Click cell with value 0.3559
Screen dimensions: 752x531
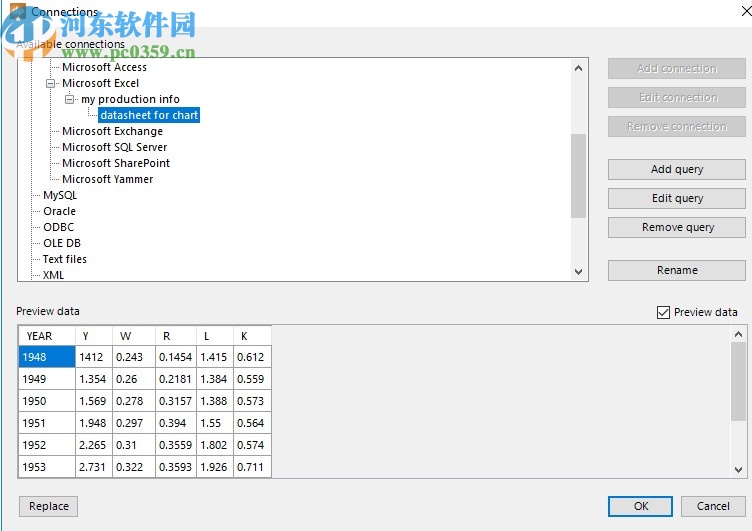tap(176, 445)
